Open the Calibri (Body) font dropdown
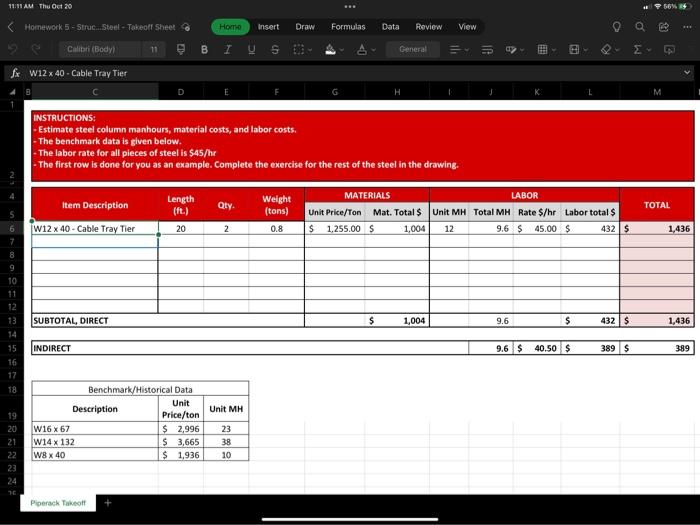 (100, 49)
